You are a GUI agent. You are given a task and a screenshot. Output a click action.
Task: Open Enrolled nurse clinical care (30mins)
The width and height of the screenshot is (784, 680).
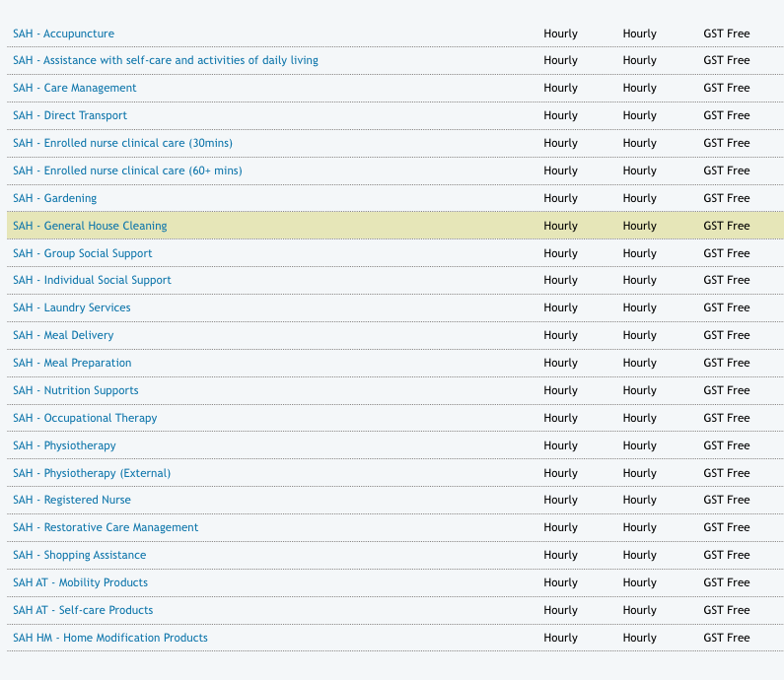pos(122,143)
